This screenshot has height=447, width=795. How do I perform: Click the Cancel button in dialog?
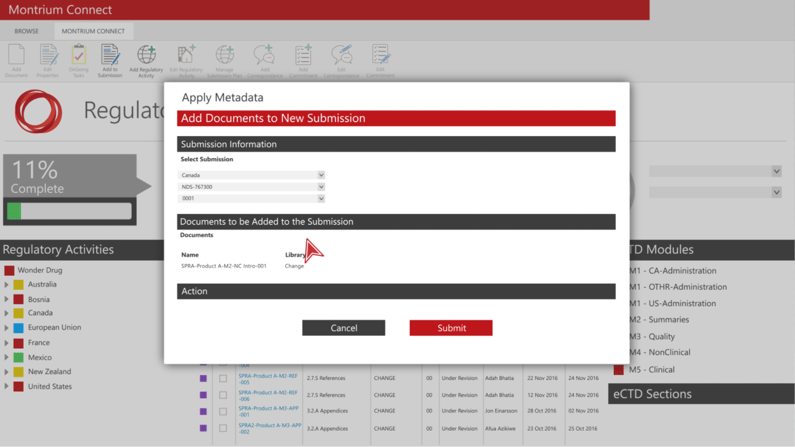coord(344,328)
